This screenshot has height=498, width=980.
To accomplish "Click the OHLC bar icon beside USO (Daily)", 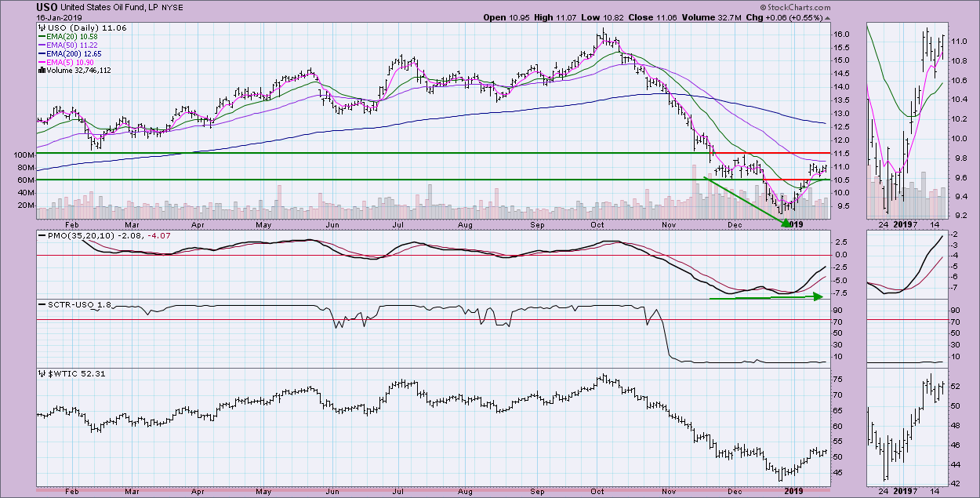I will (41, 27).
